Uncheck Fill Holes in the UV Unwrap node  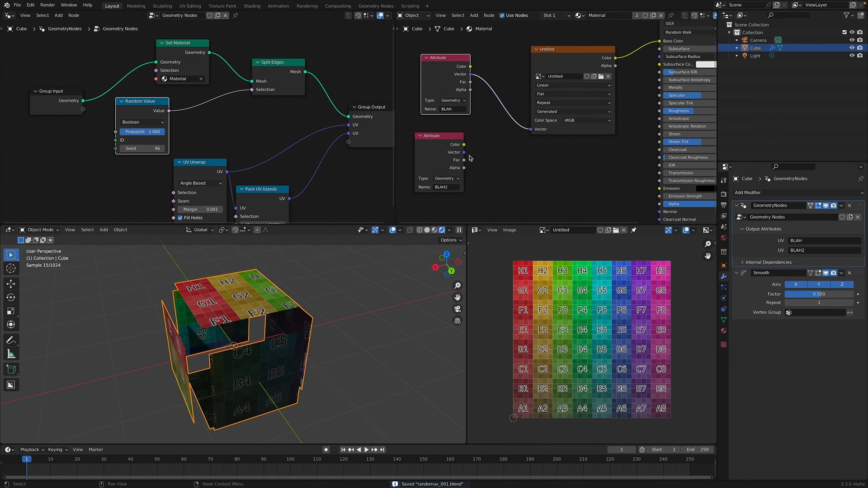click(x=180, y=217)
